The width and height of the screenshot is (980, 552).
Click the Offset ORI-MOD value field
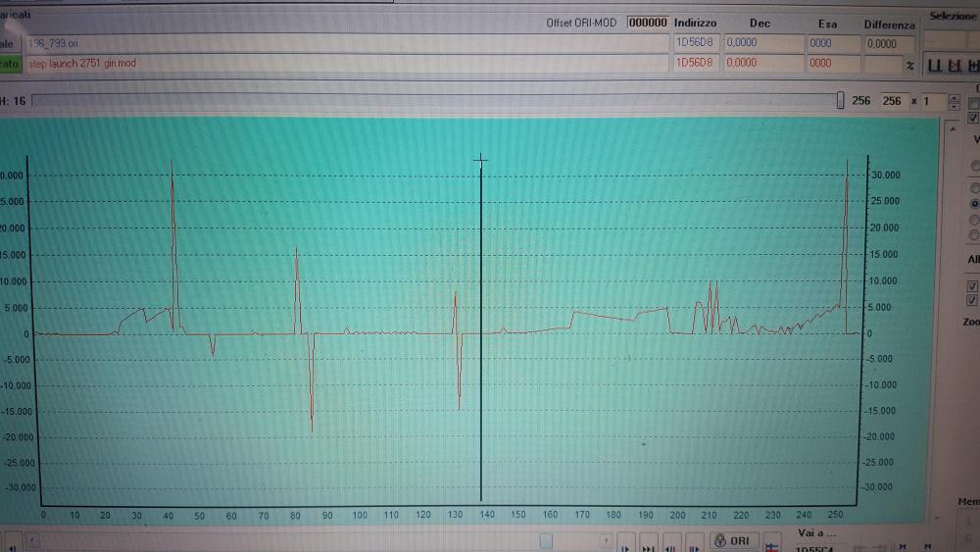647,23
